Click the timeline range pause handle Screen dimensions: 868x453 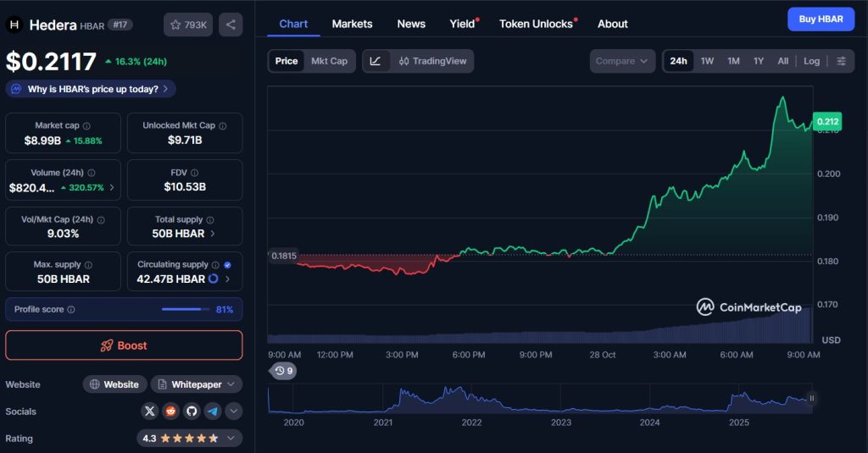(811, 398)
